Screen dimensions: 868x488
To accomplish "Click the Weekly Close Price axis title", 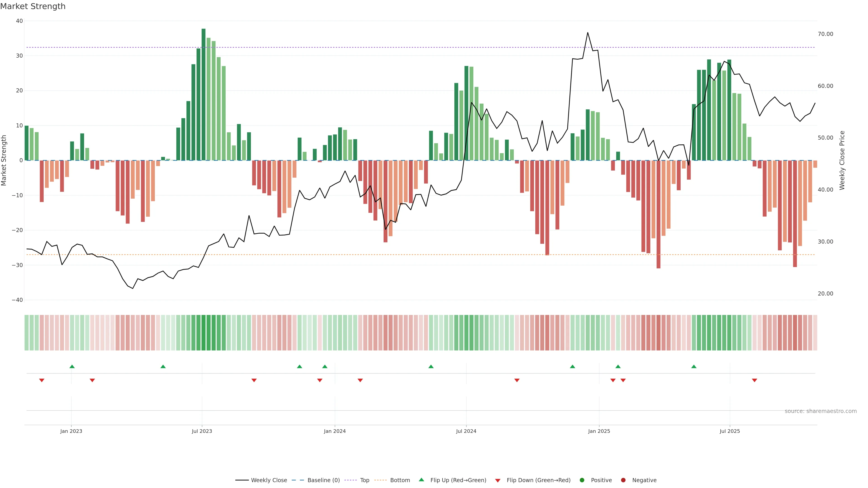I will (x=842, y=160).
